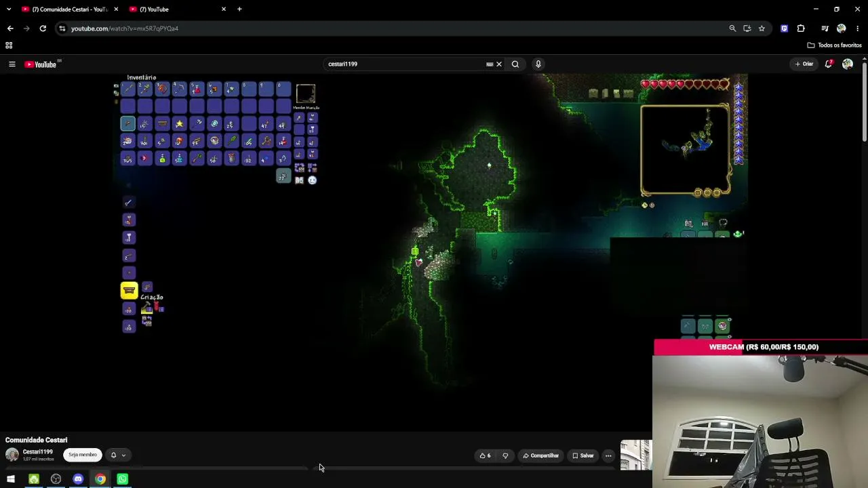Open a new browser tab
Screen dimensions: 868x488
pos(239,9)
